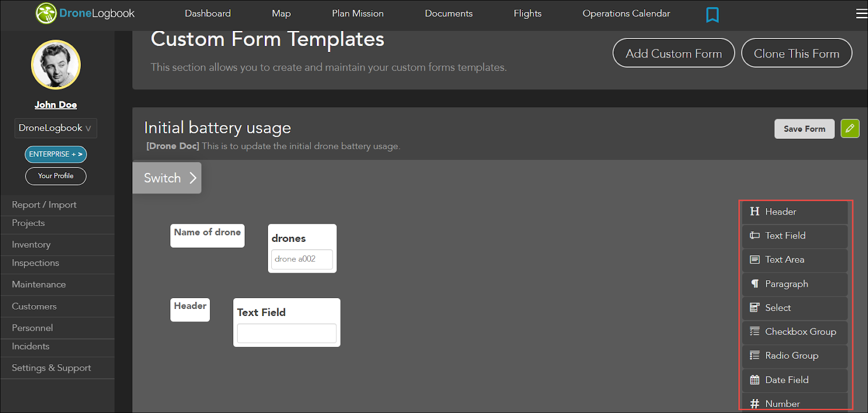Click the Text Area icon
This screenshot has width=868, height=413.
755,260
